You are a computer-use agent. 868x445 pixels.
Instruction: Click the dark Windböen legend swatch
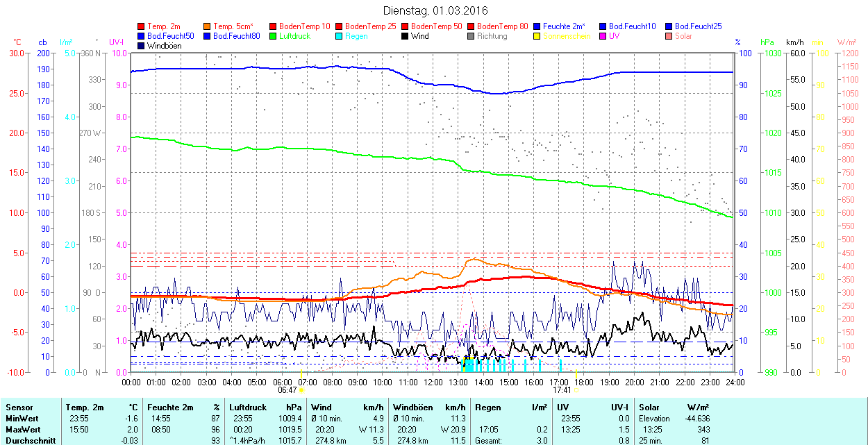tap(142, 46)
